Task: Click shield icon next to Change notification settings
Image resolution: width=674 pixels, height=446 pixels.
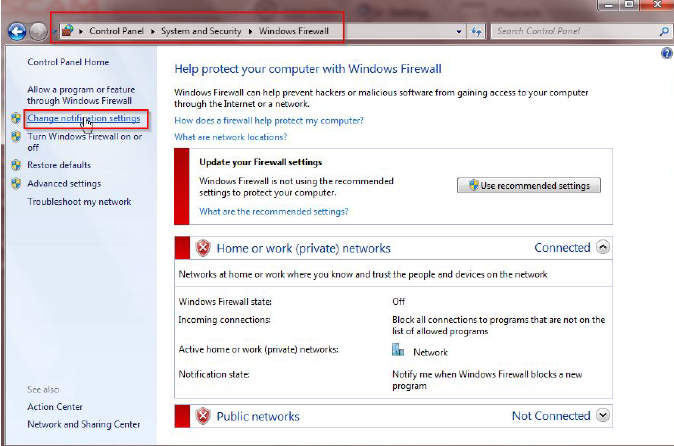Action: pos(16,118)
